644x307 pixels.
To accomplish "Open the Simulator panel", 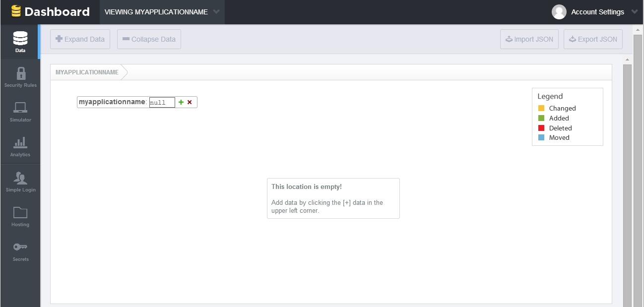I will pyautogui.click(x=20, y=112).
